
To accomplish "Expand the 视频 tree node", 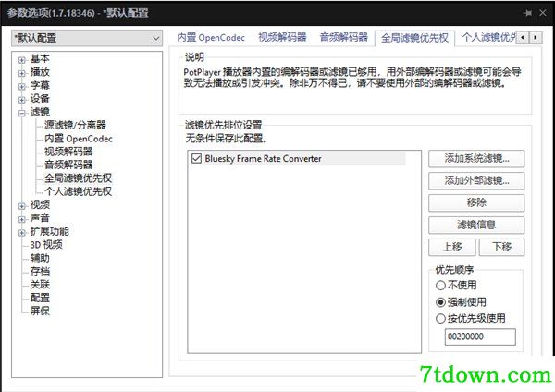I will pyautogui.click(x=22, y=206).
